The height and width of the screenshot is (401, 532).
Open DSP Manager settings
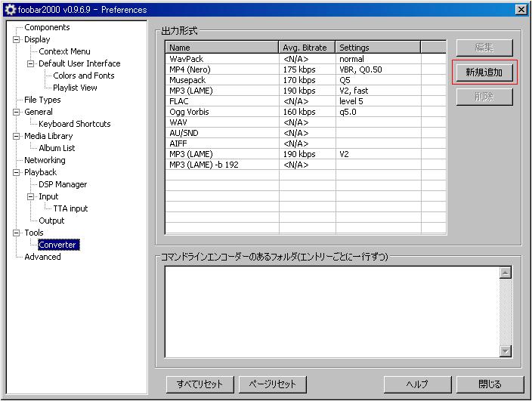tap(63, 184)
